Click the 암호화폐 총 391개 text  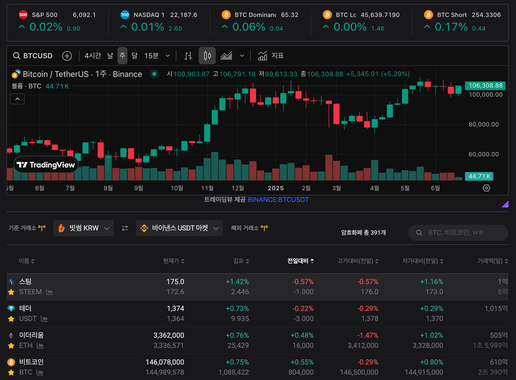coord(363,232)
